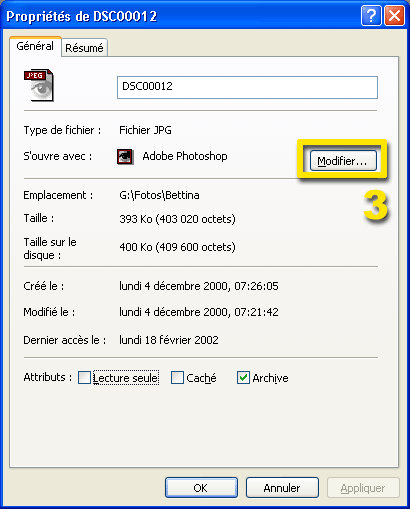Confirm with the OK button

[x=201, y=488]
